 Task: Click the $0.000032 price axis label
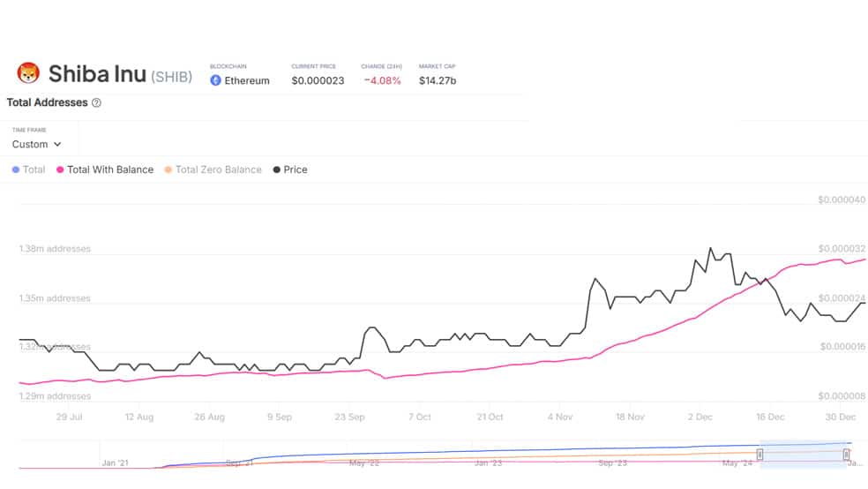point(842,249)
